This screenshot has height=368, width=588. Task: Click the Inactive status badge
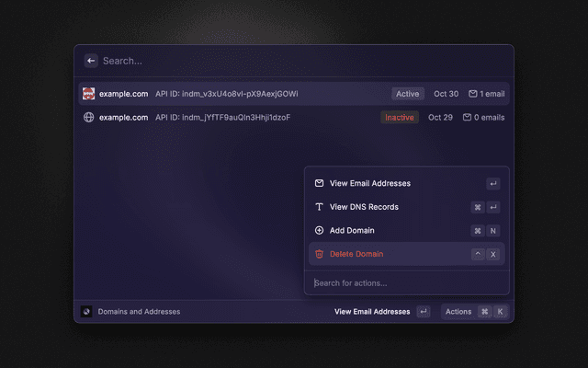coord(400,118)
